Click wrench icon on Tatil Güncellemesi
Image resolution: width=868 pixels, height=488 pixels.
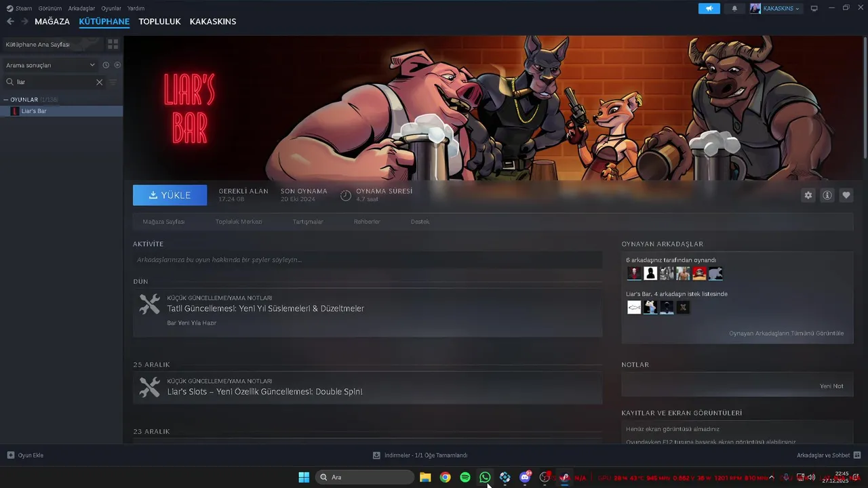pyautogui.click(x=149, y=304)
